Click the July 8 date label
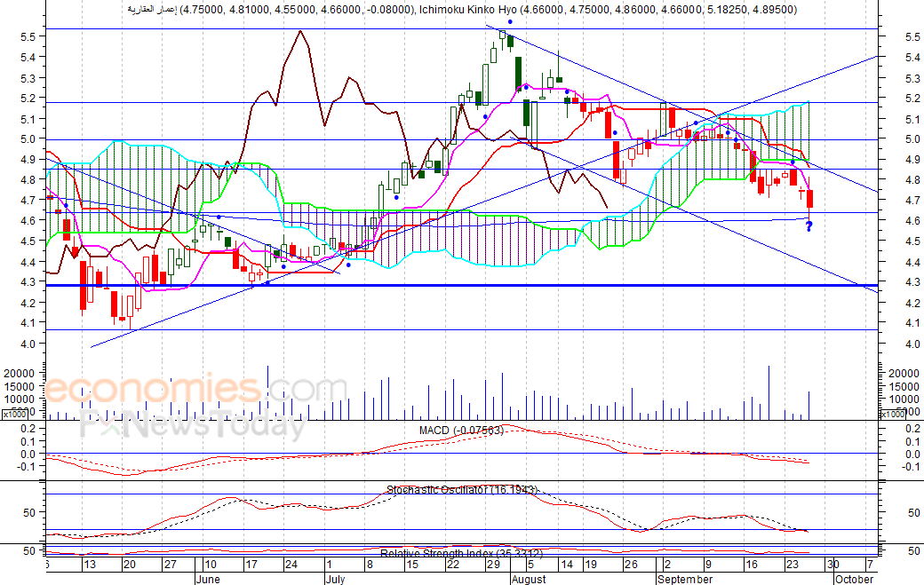Viewport: 924px width, 585px height. point(370,565)
